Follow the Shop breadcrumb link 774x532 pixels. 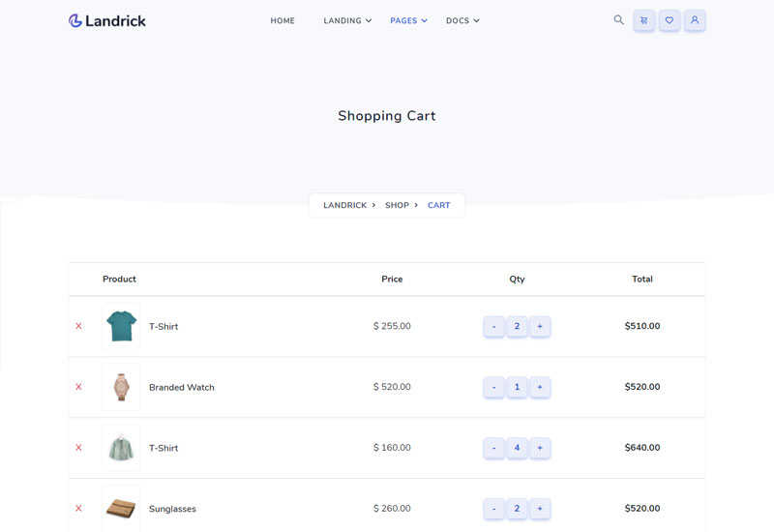click(x=397, y=205)
